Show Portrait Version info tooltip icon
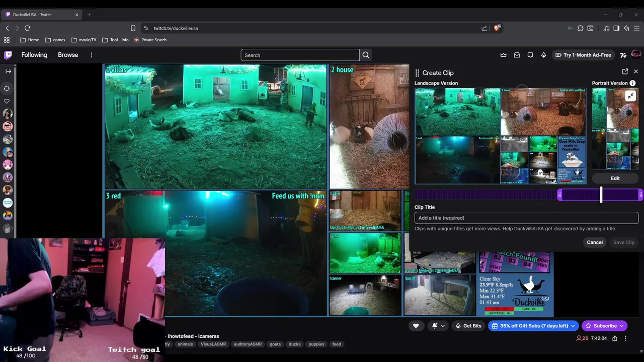This screenshot has width=644, height=362. [x=632, y=83]
